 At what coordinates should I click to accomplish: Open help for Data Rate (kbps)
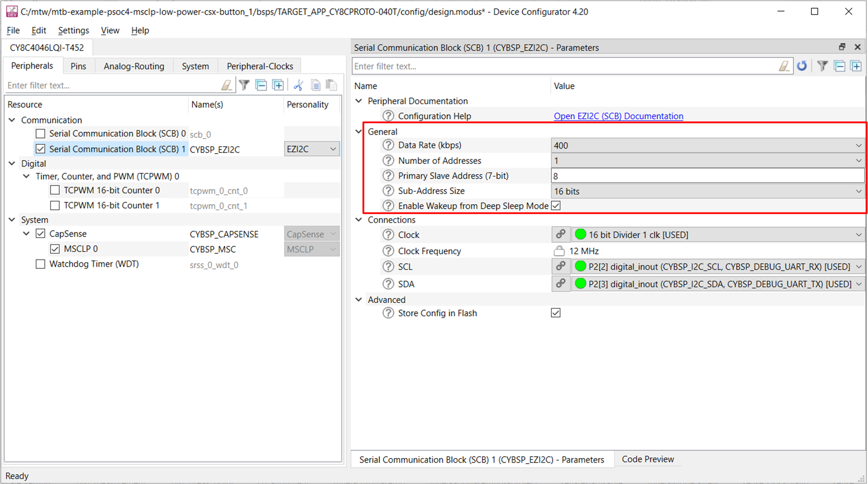click(388, 145)
